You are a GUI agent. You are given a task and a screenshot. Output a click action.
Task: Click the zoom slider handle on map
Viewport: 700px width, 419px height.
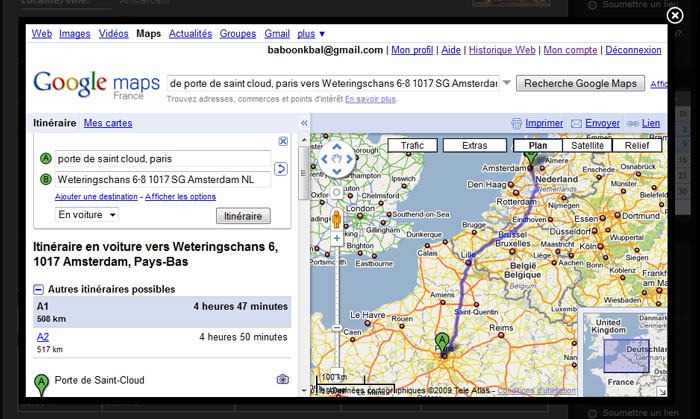(x=337, y=328)
